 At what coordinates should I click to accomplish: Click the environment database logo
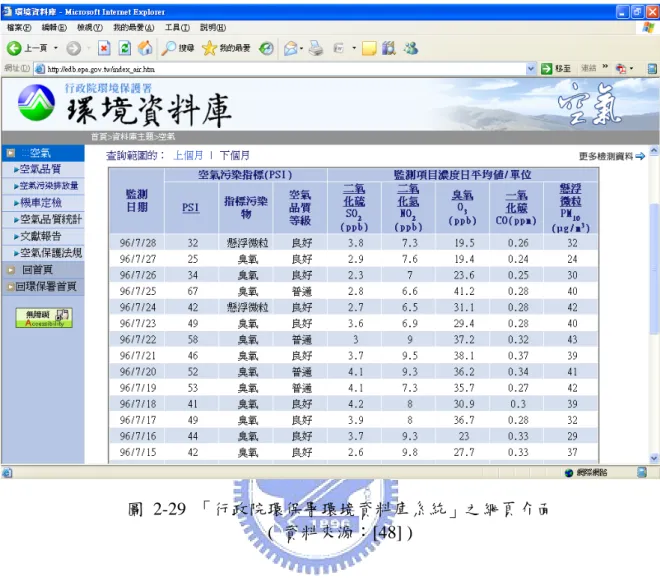pyautogui.click(x=36, y=103)
